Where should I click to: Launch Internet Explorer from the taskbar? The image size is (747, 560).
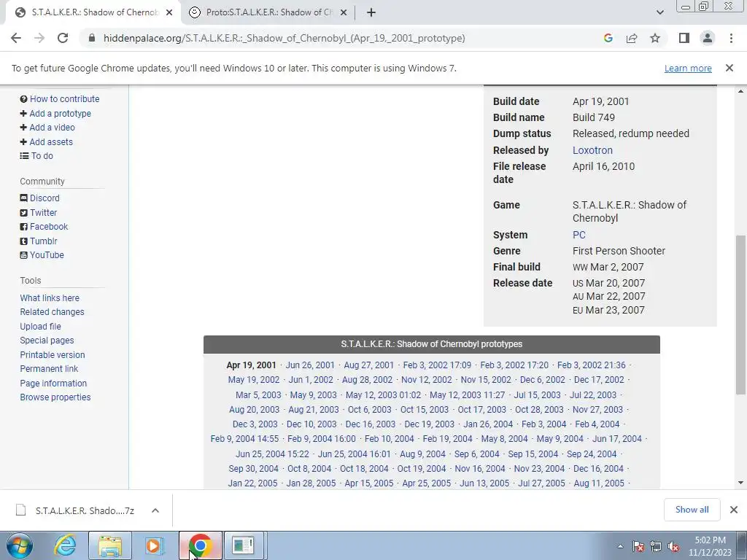(65, 545)
